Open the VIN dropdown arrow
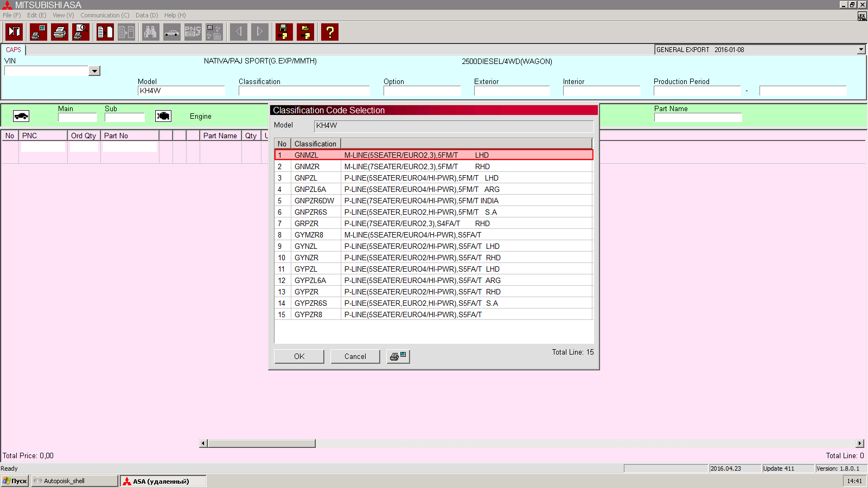This screenshot has height=488, width=868. [x=94, y=71]
